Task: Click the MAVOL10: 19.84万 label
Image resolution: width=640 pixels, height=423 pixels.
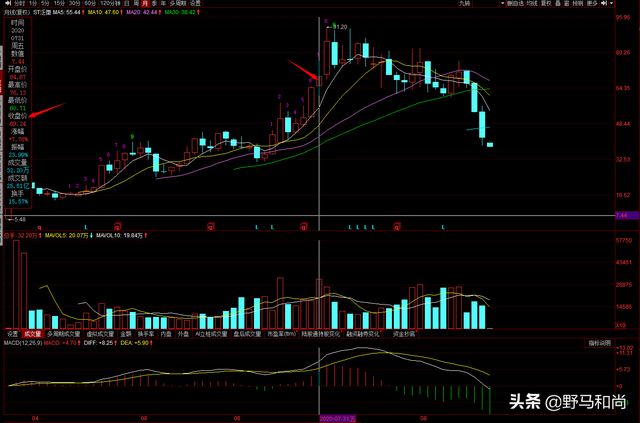Action: [x=122, y=236]
